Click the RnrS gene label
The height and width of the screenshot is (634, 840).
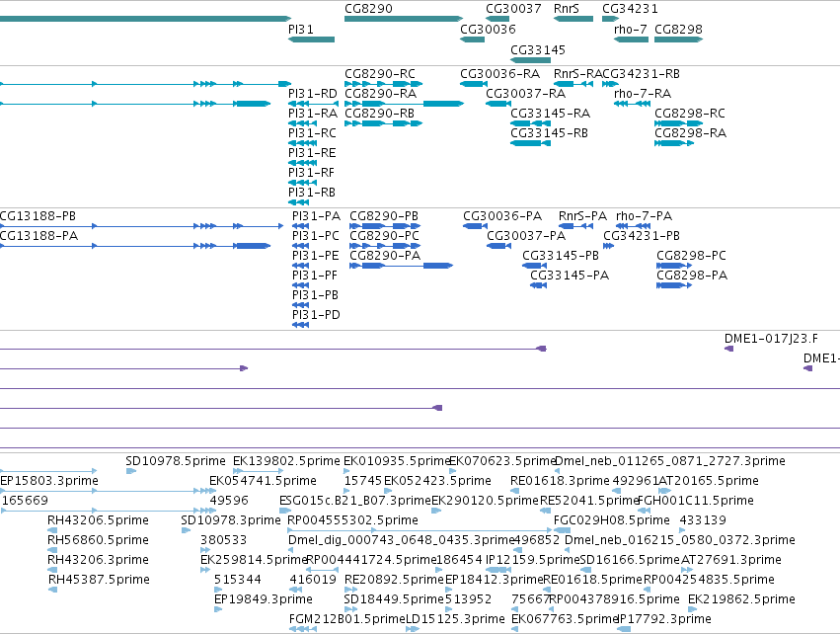[x=567, y=9]
